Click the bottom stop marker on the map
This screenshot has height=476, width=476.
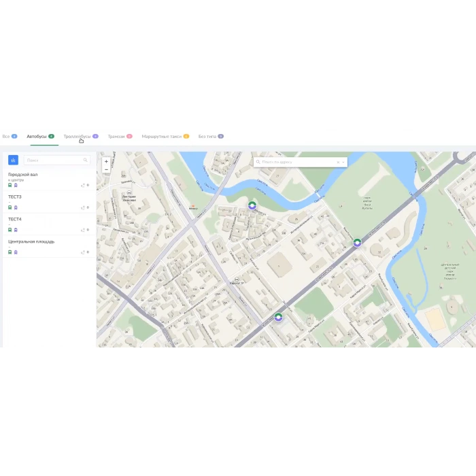278,317
